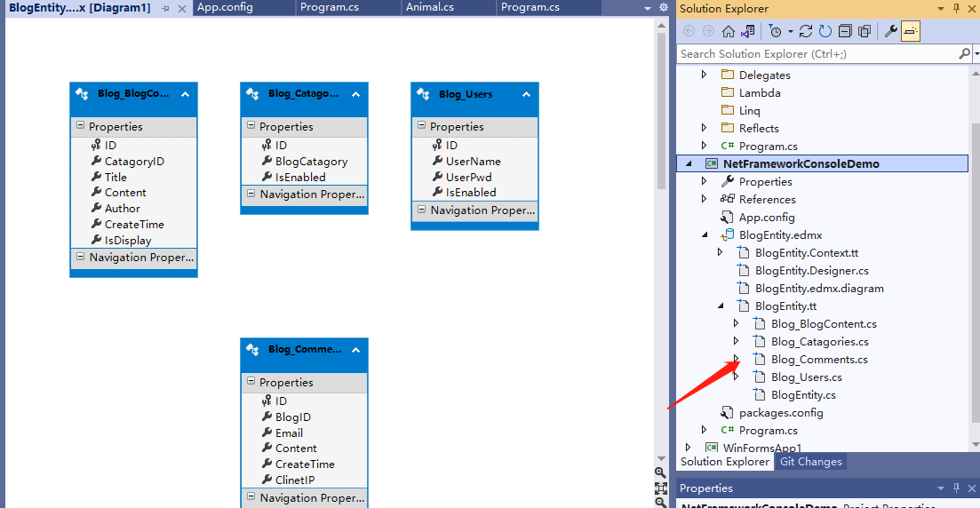Open the document tabs overflow dropdown arrow
The image size is (980, 508).
coord(648,8)
